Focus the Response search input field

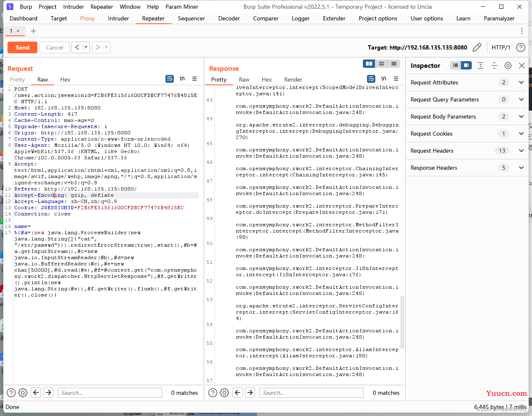click(x=311, y=393)
